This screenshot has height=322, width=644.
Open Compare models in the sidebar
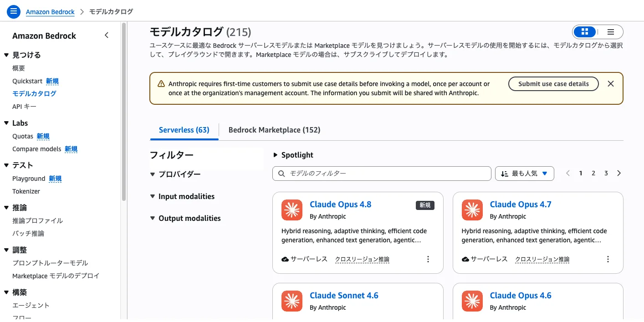[x=36, y=149]
